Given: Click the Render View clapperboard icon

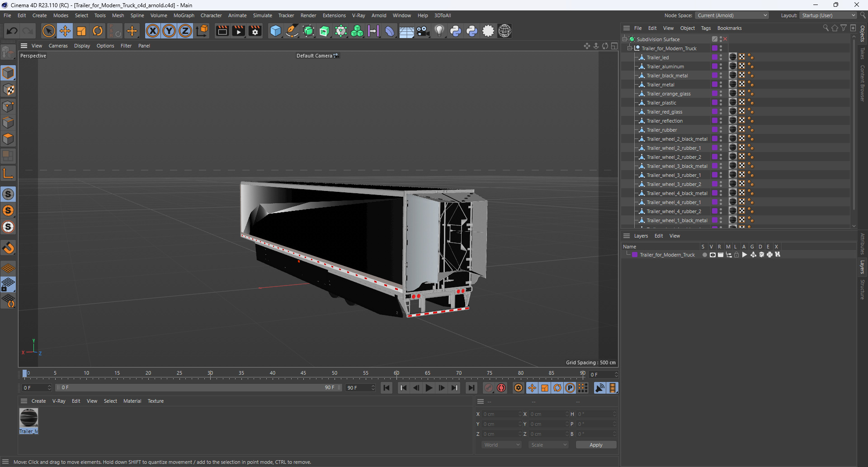Looking at the screenshot, I should click(222, 31).
